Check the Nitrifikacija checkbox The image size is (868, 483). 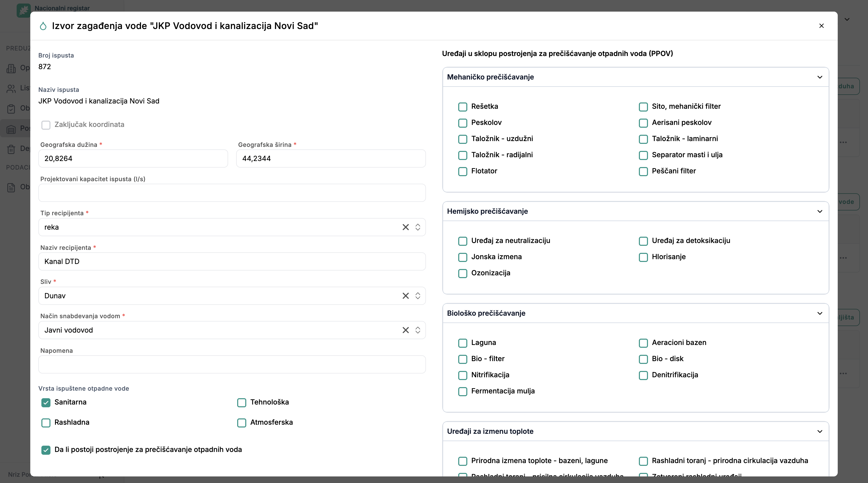coord(463,375)
